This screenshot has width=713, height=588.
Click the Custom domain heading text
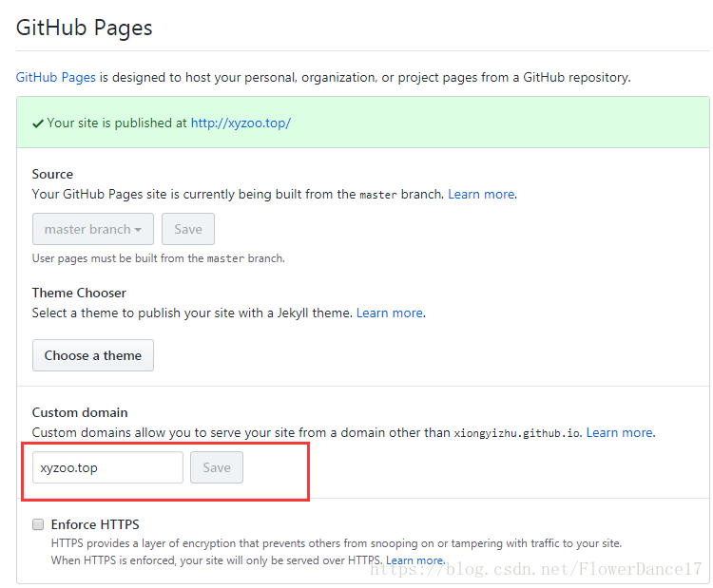tap(80, 412)
